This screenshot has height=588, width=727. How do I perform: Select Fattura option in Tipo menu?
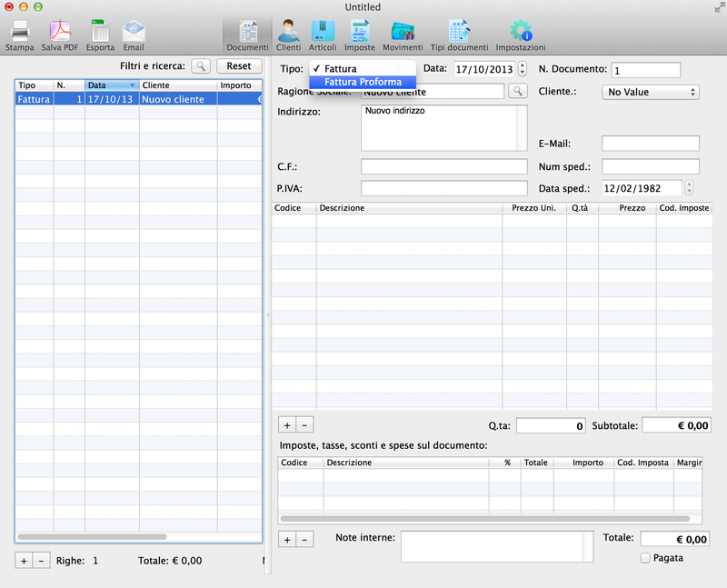click(x=363, y=69)
